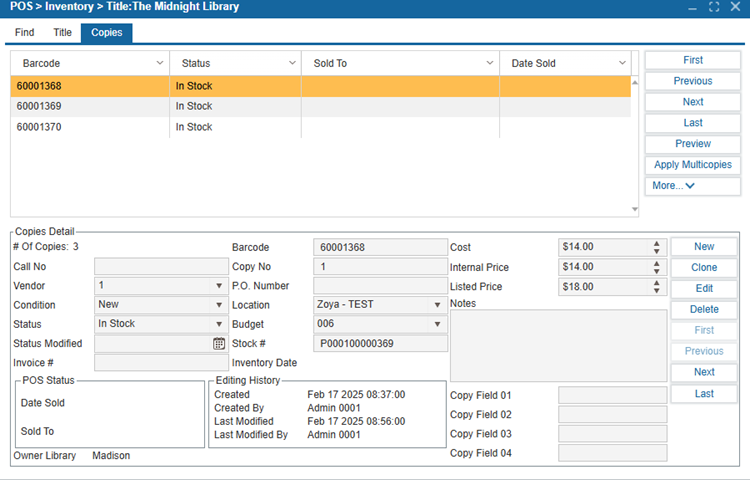The width and height of the screenshot is (750, 480).
Task: Click the Copy No field
Action: coord(380,266)
